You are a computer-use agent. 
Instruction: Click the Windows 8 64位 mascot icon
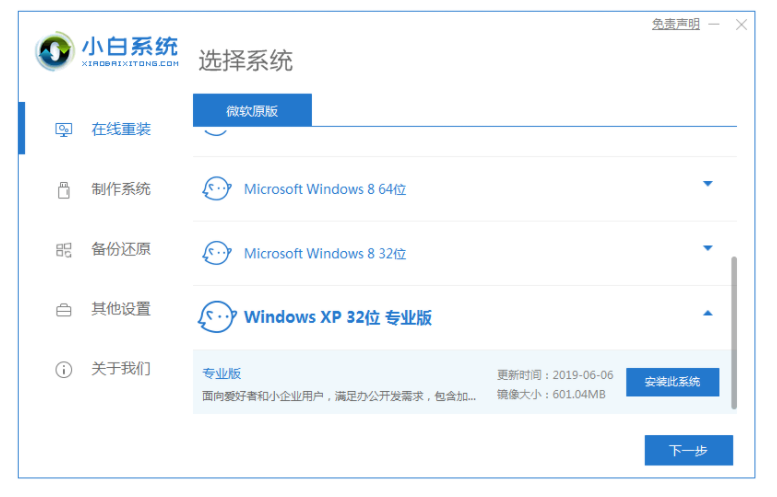pos(217,188)
